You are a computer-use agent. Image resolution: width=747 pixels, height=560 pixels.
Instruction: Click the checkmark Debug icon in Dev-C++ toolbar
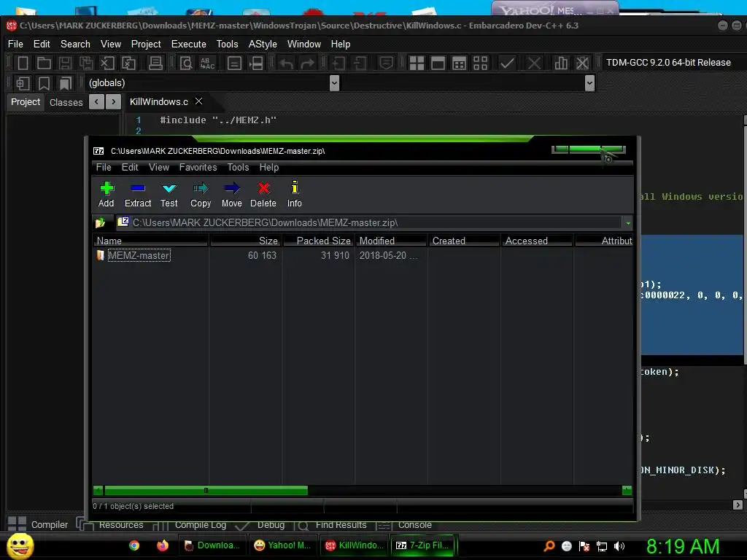point(507,63)
